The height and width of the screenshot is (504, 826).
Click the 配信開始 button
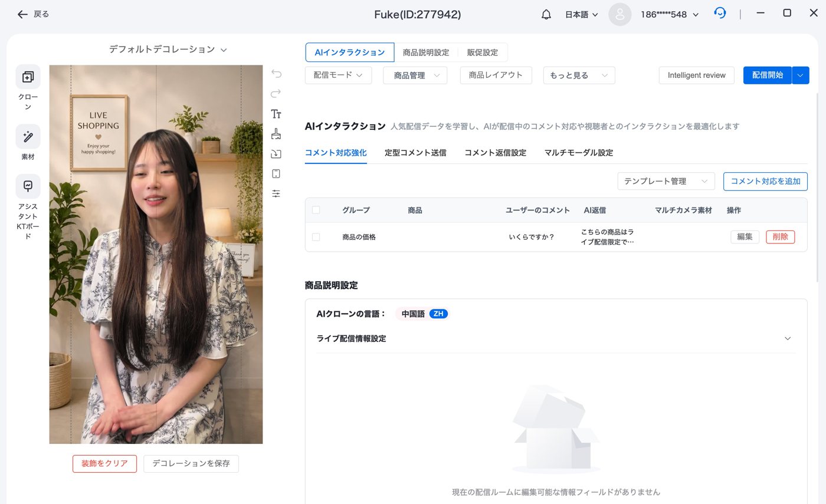768,75
